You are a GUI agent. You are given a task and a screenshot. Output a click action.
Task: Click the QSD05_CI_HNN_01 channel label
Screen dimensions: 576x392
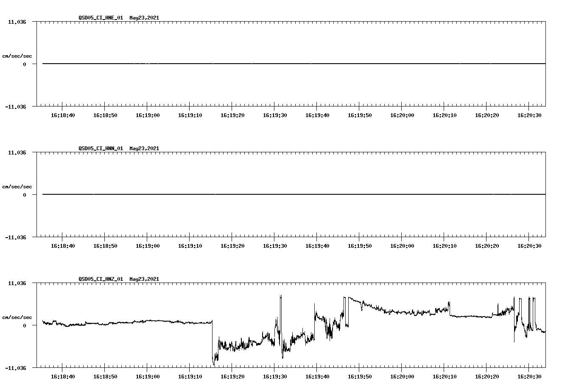point(101,148)
